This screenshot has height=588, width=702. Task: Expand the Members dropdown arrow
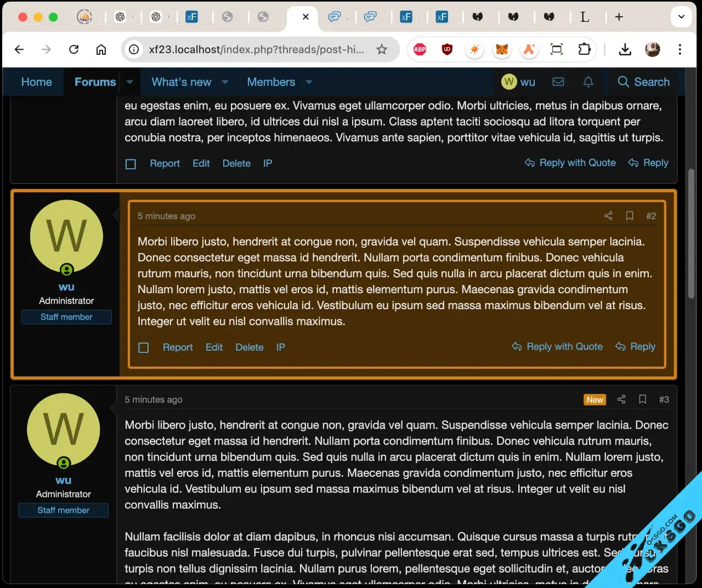click(x=309, y=82)
